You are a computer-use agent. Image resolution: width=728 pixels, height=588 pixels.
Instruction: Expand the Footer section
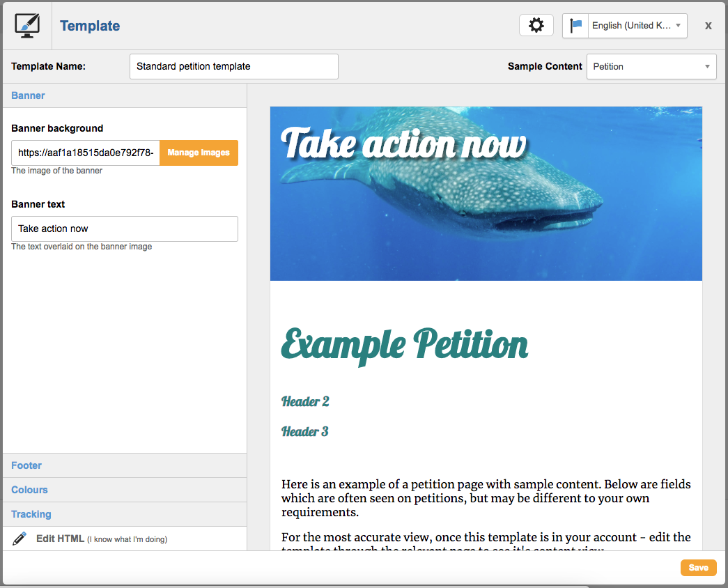point(26,465)
